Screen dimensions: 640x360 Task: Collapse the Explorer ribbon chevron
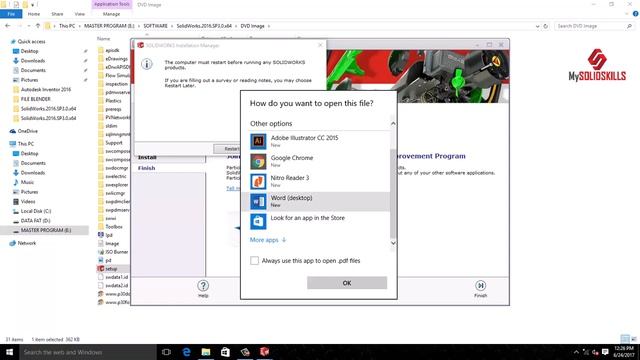[627, 14]
